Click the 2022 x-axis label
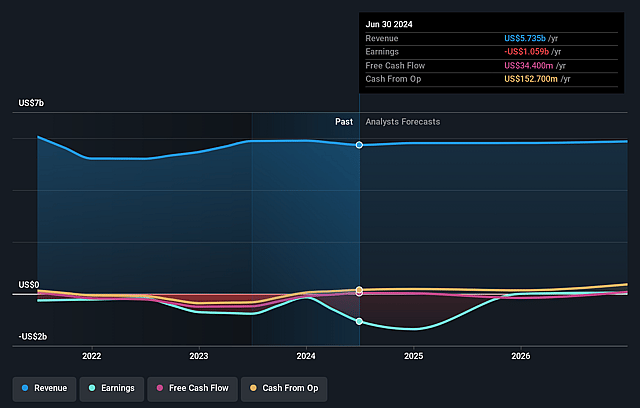Viewport: 640px width, 408px height. pyautogui.click(x=92, y=356)
